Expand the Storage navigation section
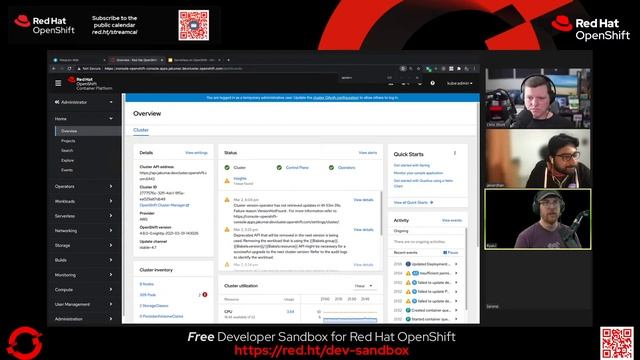Viewport: 640px width, 360px height. (84, 245)
